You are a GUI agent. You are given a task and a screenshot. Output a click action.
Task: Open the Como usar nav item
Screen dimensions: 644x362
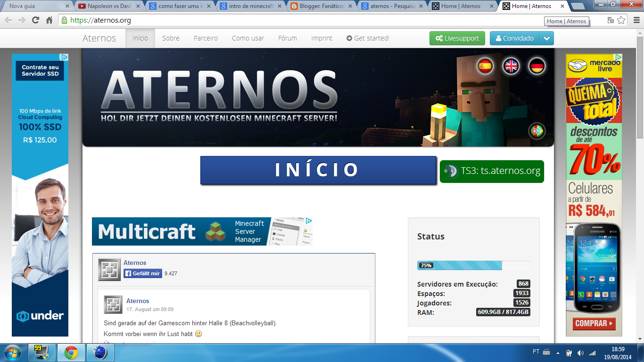pyautogui.click(x=248, y=38)
